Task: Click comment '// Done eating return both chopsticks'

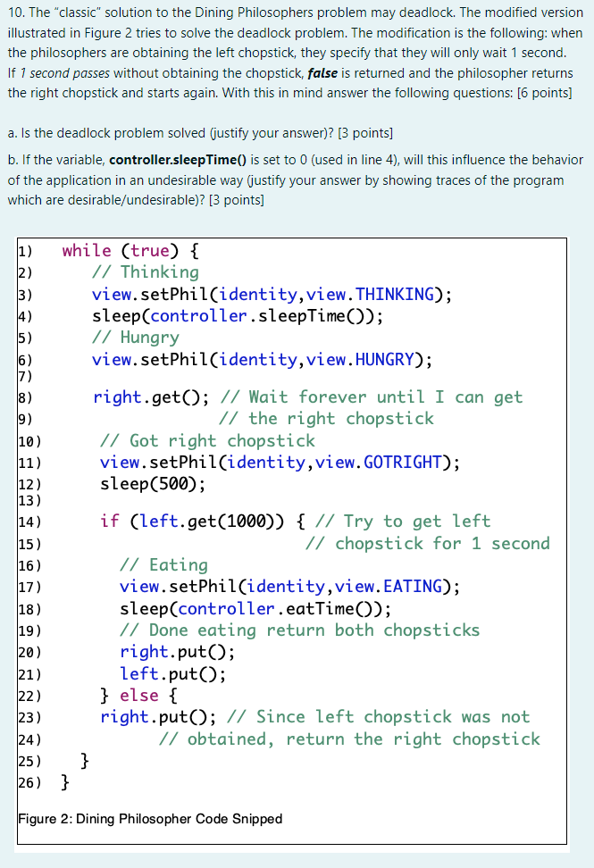Action: 299,630
